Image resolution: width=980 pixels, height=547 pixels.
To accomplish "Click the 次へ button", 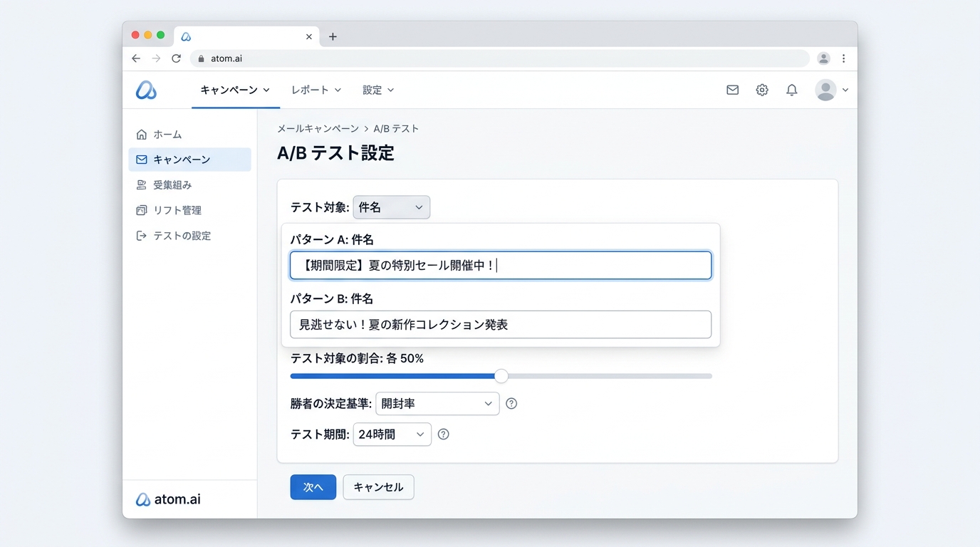I will [x=313, y=487].
